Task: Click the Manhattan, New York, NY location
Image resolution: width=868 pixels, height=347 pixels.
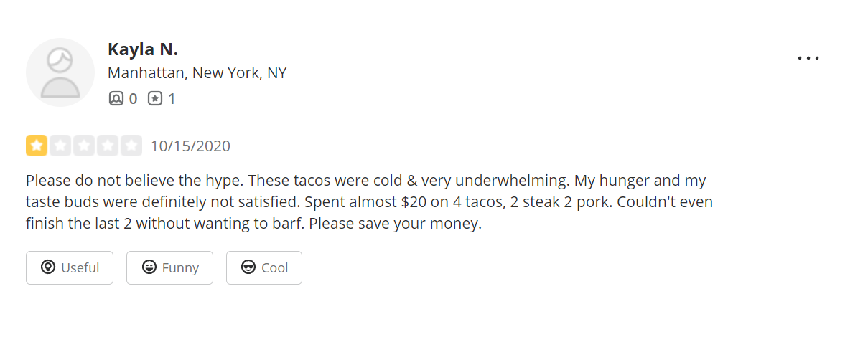Action: (197, 73)
